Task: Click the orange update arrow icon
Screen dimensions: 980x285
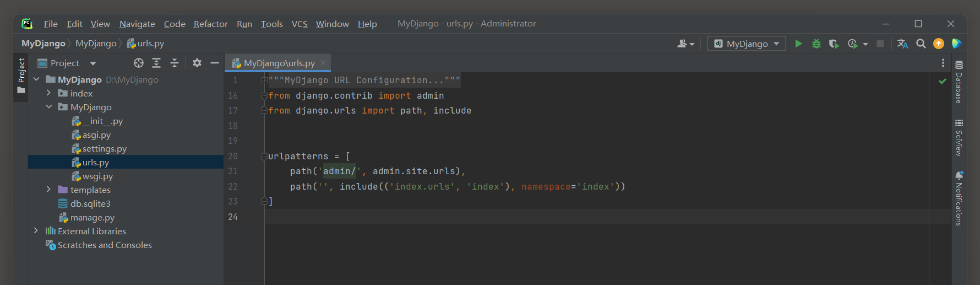Action: pos(939,44)
